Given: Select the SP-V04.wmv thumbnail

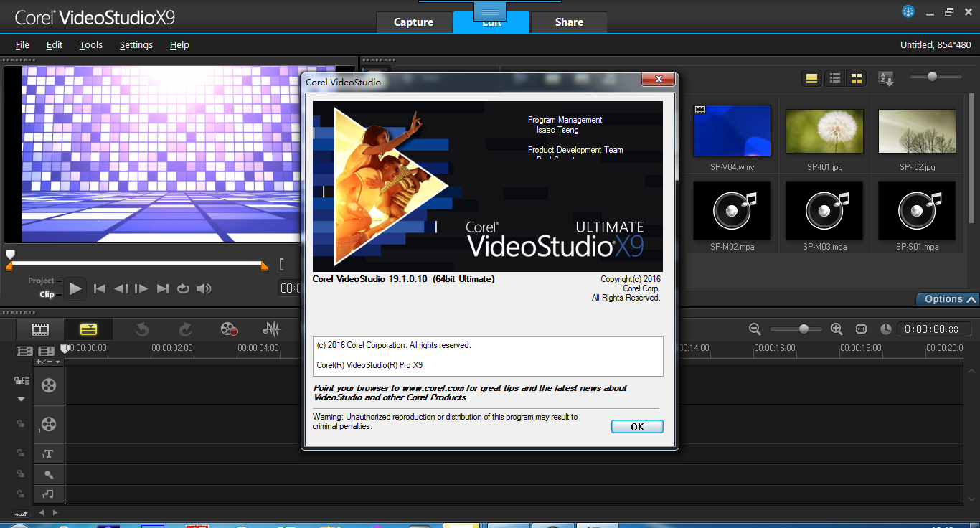Looking at the screenshot, I should click(732, 131).
